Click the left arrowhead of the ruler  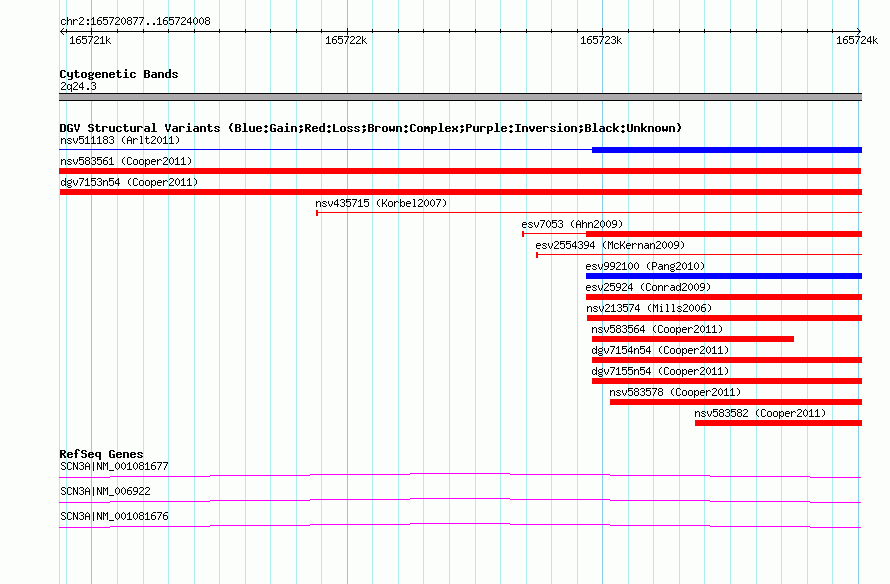(x=62, y=31)
